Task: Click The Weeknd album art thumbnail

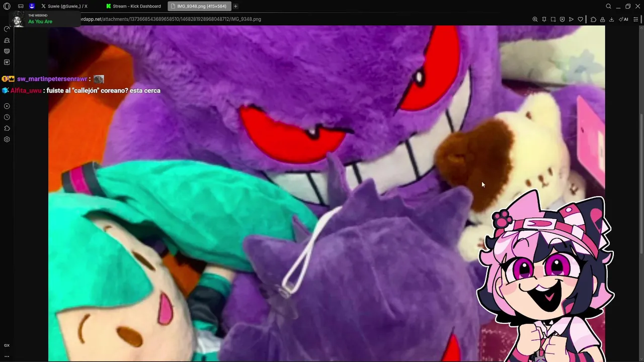Action: 18,20
